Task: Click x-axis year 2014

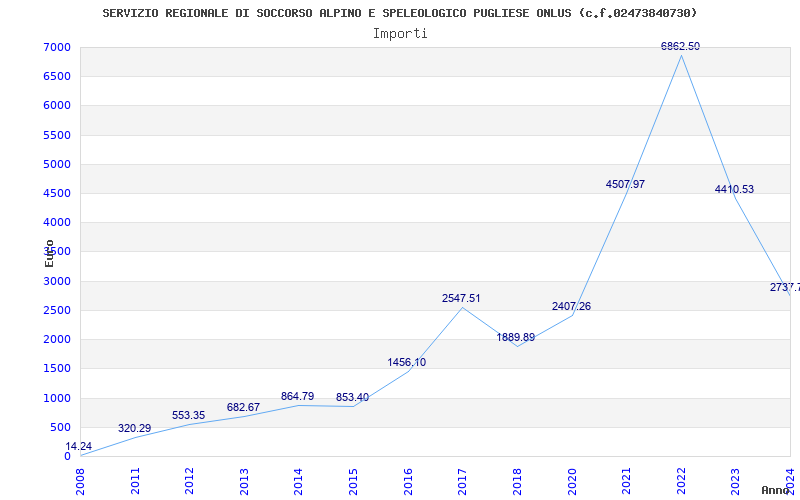Action: coord(298,482)
